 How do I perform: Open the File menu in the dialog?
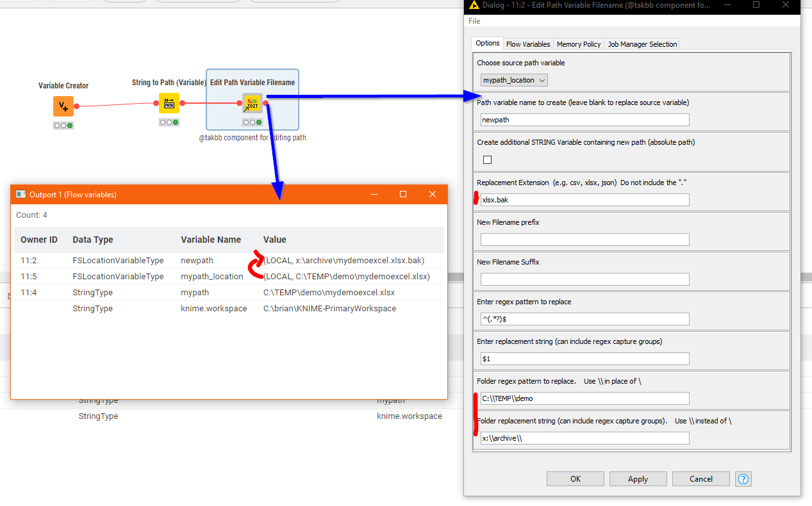click(474, 21)
